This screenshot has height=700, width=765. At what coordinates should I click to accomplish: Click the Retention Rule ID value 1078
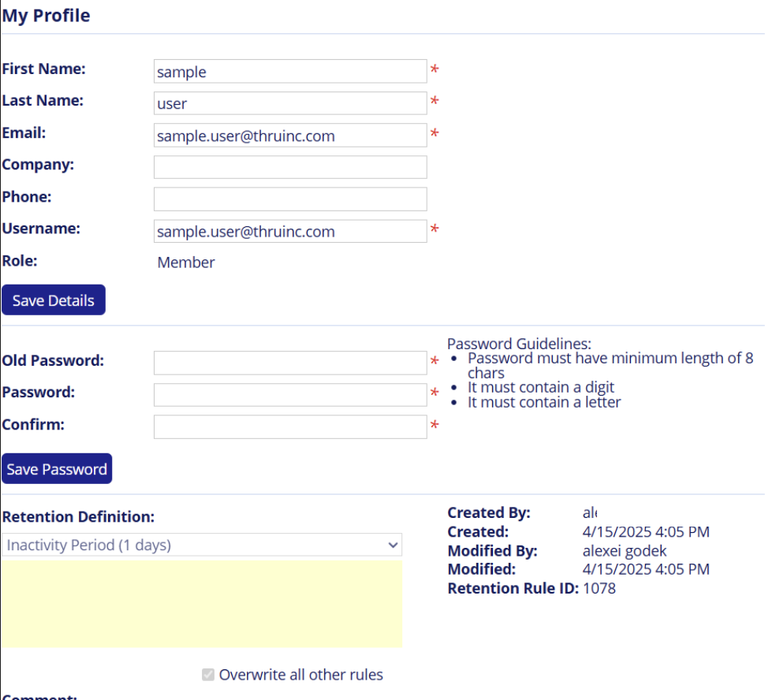tap(599, 588)
